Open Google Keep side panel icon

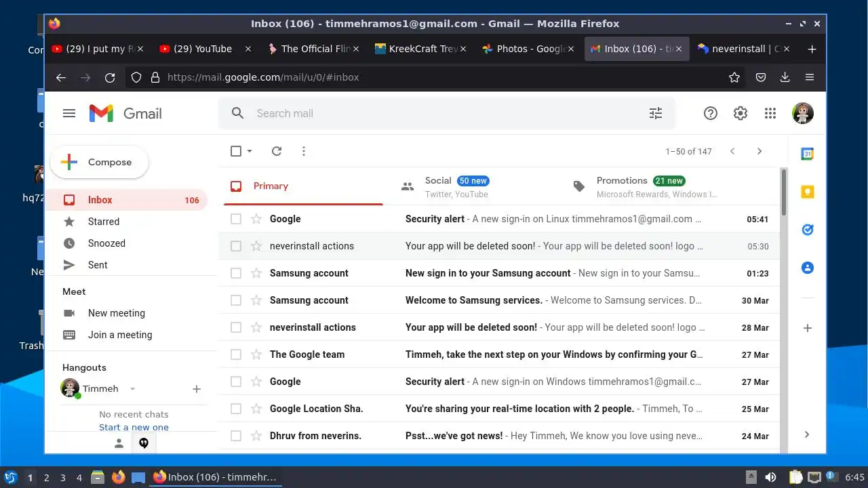(807, 192)
